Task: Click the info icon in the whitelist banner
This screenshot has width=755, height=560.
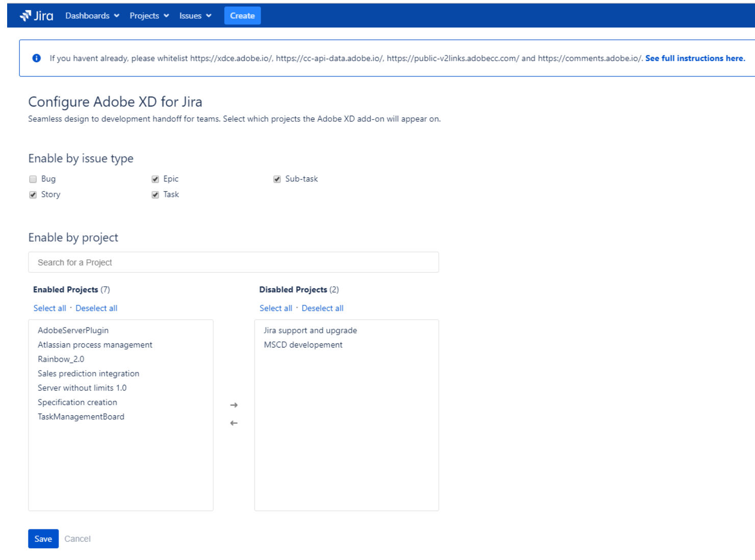Action: pyautogui.click(x=35, y=58)
